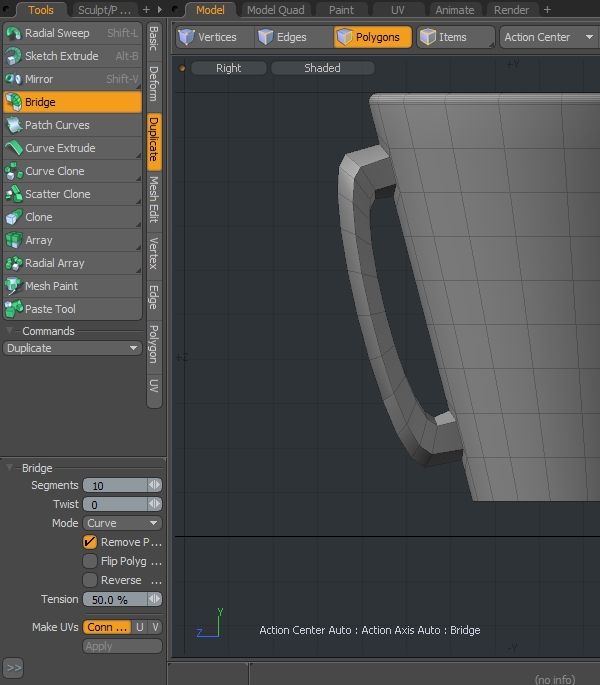This screenshot has height=685, width=600.
Task: Collapse the Bridge properties section
Action: point(9,468)
